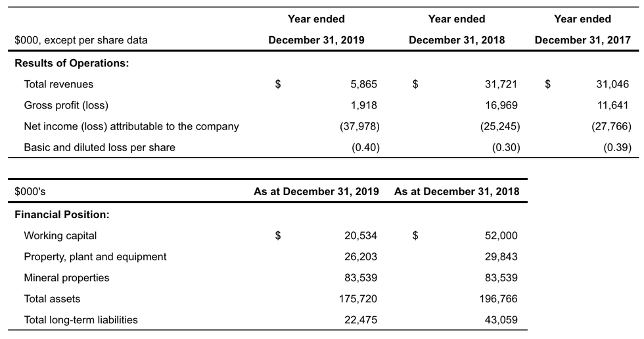The height and width of the screenshot is (339, 644).
Task: Select the "Gross profit (loss)" row label
Action: tap(66, 105)
